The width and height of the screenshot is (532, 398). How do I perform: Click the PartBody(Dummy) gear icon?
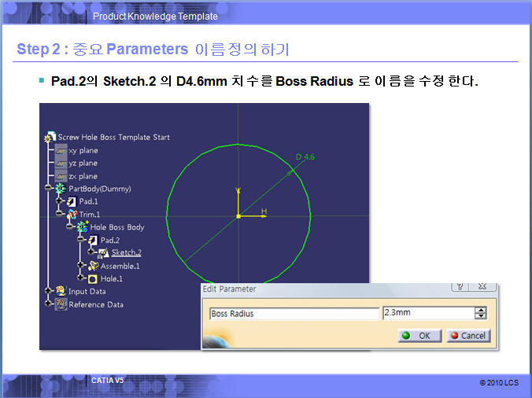[61, 189]
